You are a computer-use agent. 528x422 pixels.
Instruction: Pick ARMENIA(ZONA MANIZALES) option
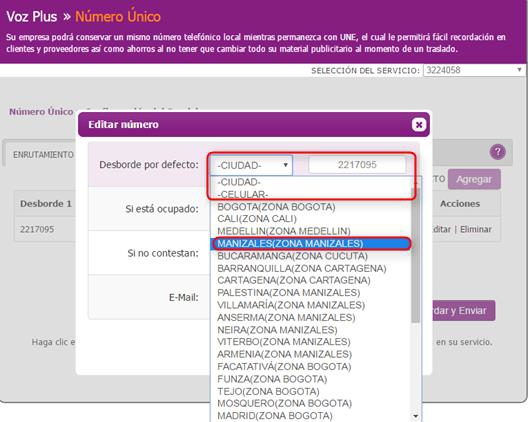point(311,354)
